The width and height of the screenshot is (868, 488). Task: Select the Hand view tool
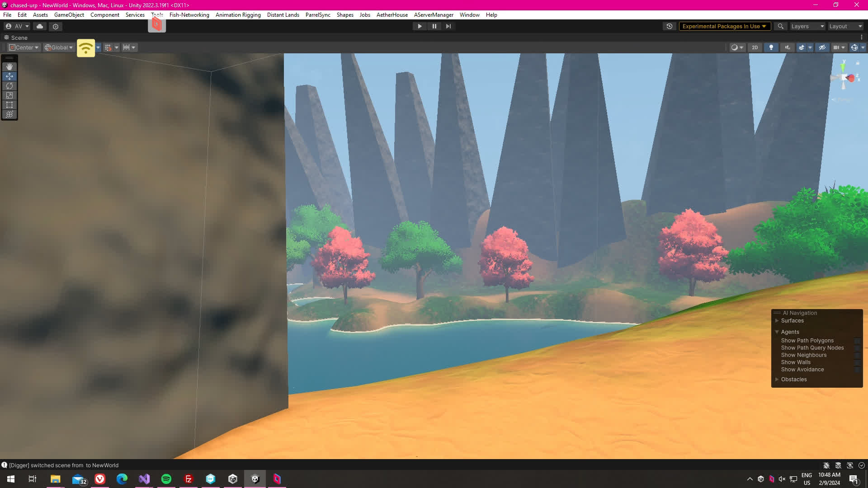[9, 67]
